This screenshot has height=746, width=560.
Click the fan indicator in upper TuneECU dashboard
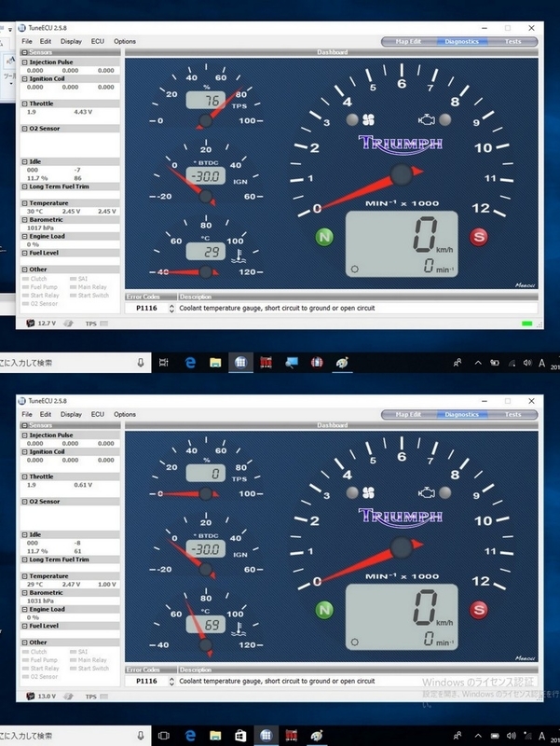tap(368, 120)
